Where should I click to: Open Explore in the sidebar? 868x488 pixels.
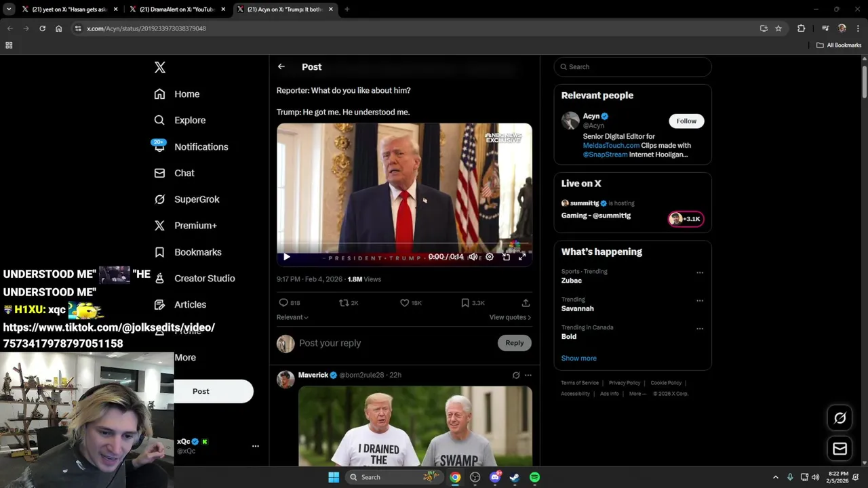click(180, 120)
